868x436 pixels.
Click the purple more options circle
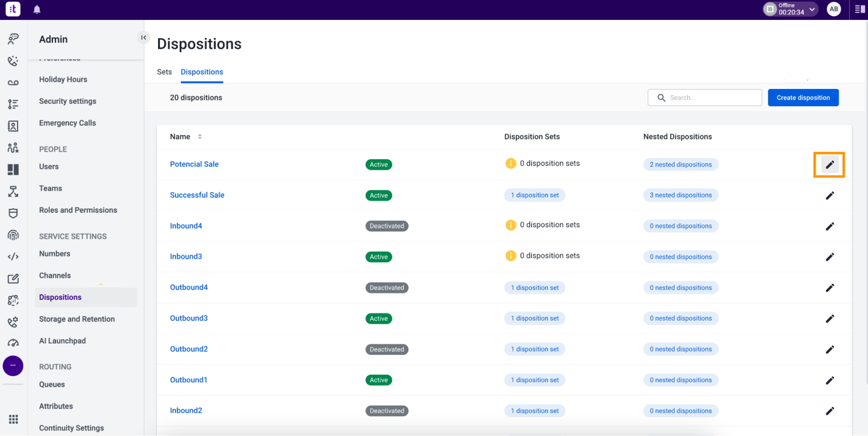(x=13, y=366)
